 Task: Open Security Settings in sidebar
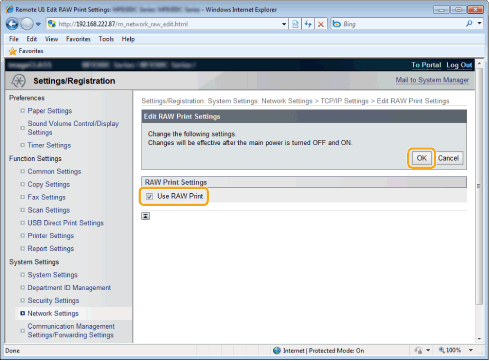pos(53,301)
